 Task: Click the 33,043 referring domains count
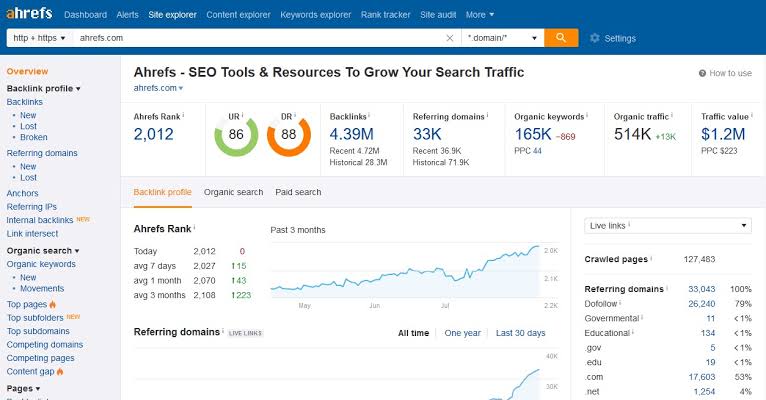pyautogui.click(x=702, y=289)
